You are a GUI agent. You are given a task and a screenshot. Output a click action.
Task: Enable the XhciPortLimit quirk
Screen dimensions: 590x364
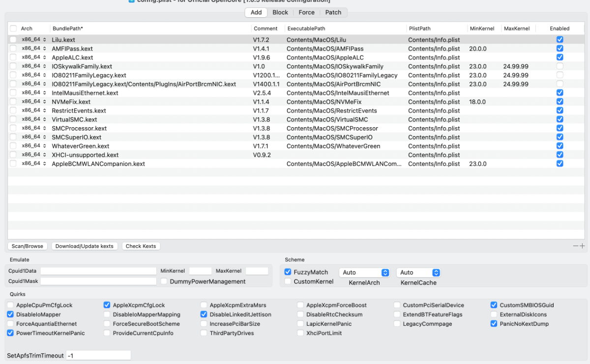point(300,333)
